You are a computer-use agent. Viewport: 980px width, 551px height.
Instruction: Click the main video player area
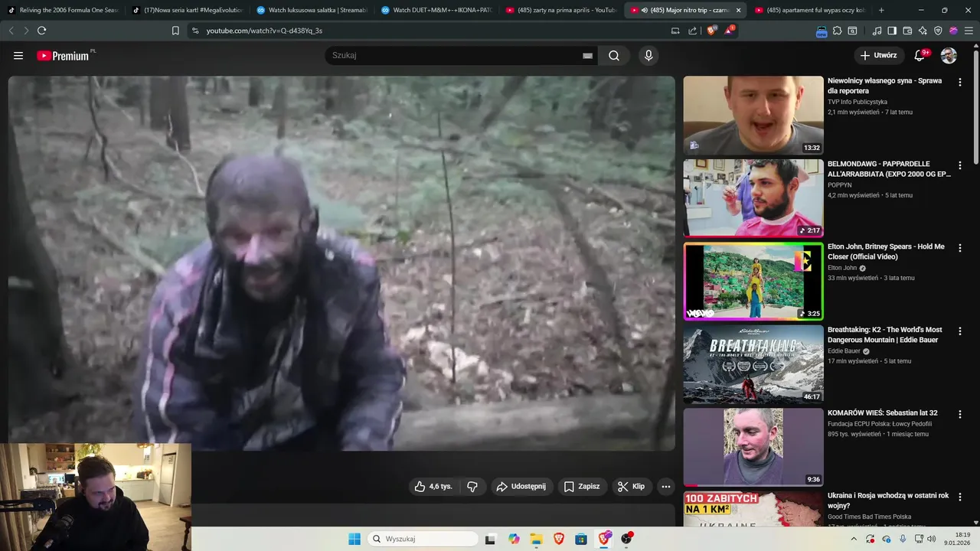coord(341,263)
